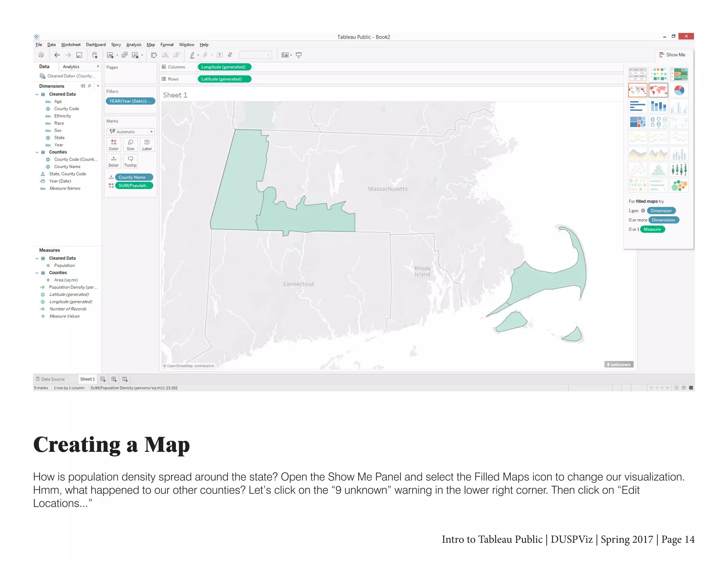This screenshot has height=562, width=728.
Task: Collapse the Counties group in Dimensions
Action: 37,152
